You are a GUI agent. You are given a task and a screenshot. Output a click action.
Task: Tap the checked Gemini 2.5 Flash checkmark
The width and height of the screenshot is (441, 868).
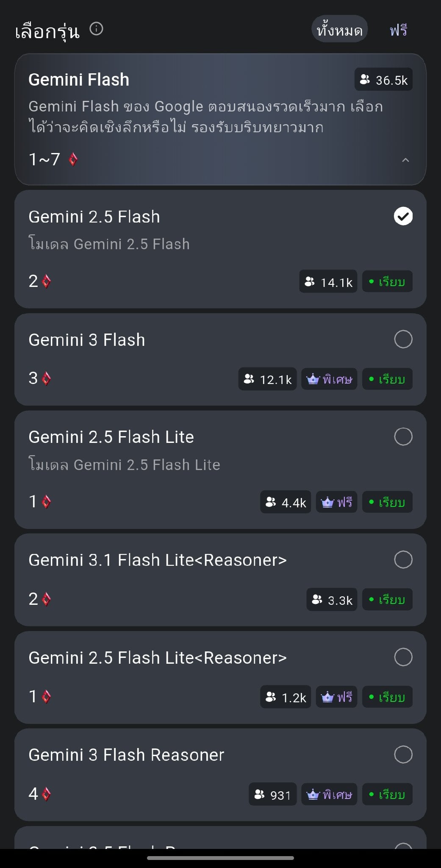coord(403,216)
